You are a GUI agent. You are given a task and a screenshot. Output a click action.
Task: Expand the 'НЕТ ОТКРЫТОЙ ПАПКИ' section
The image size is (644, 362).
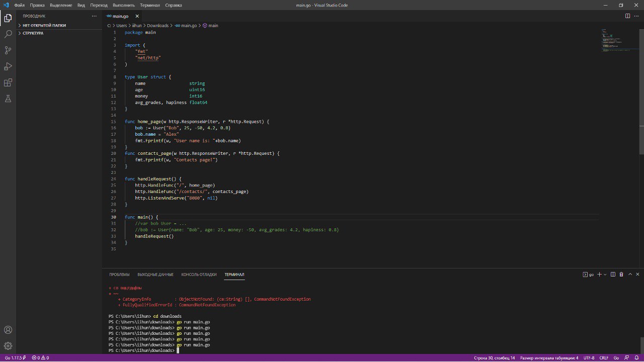(x=44, y=25)
